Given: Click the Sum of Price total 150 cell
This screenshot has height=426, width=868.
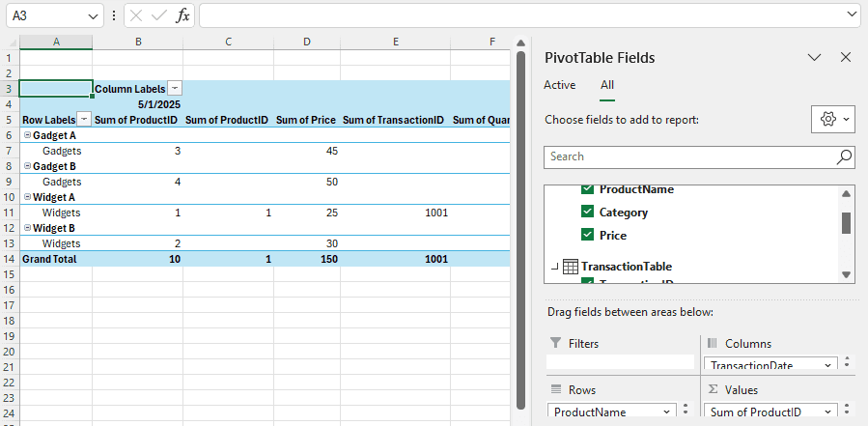Looking at the screenshot, I should 307,259.
